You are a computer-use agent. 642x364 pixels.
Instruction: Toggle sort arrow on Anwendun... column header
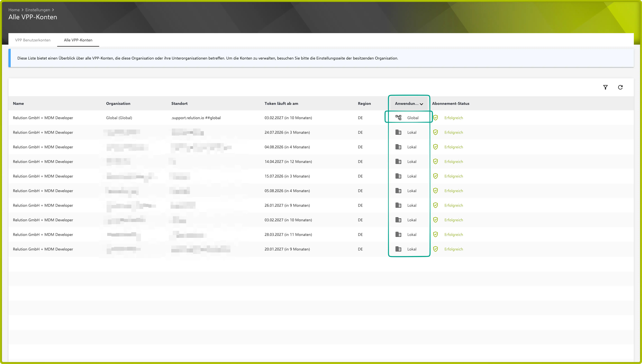point(422,104)
